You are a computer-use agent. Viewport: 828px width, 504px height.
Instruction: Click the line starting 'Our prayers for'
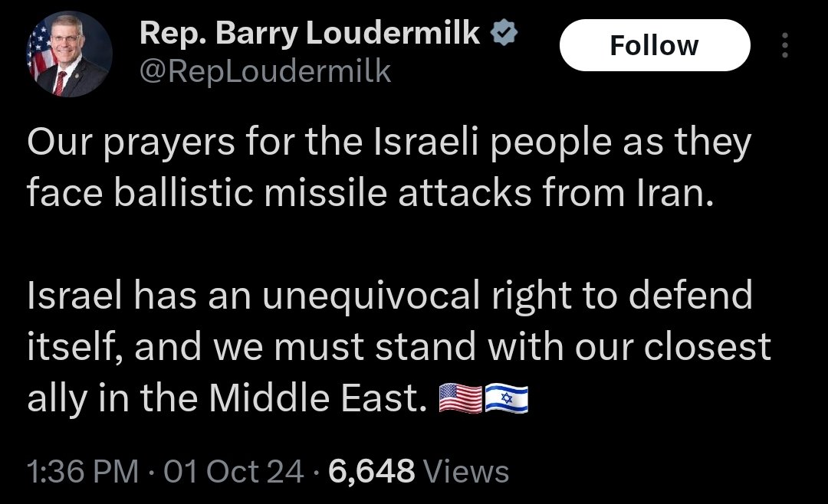389,145
